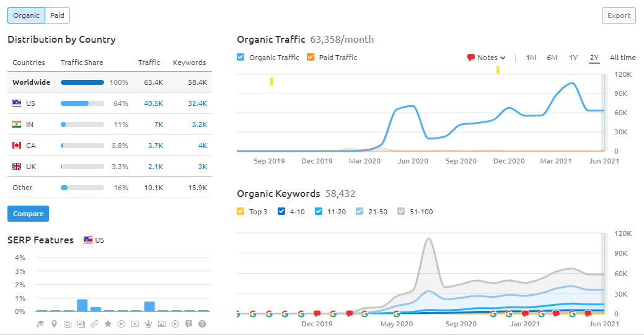Viewport: 644px width, 335px height.
Task: Click the local pack map pin icon
Action: click(54, 324)
